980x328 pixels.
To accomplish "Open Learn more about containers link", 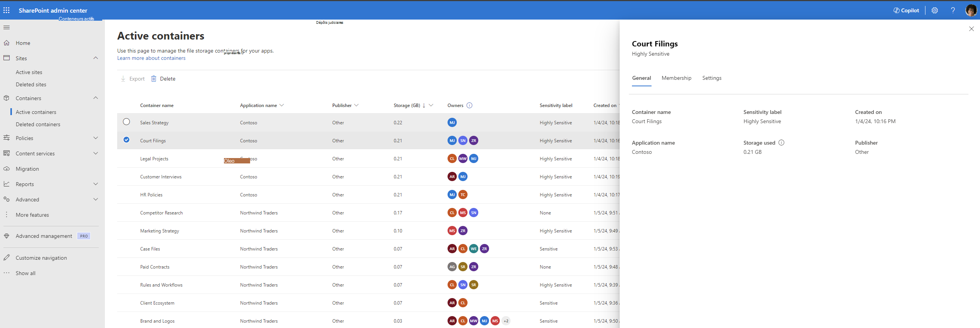I will coord(151,58).
